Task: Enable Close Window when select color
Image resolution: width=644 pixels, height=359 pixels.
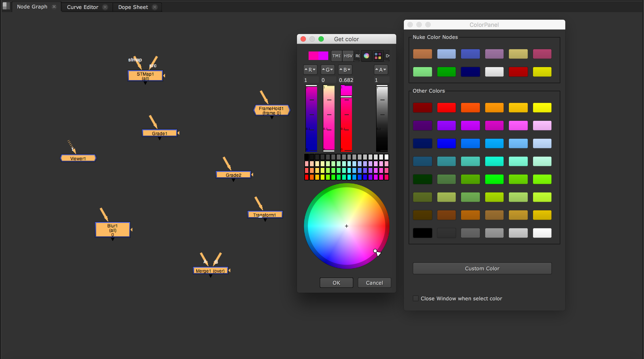Action: (x=415, y=298)
